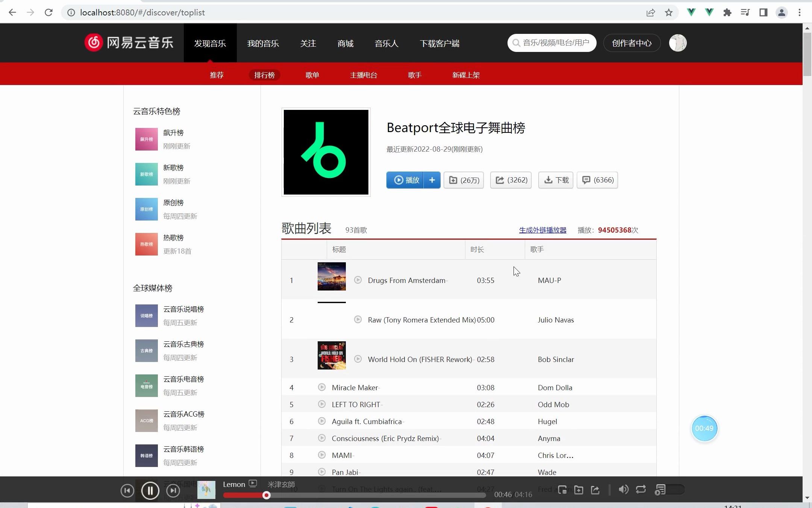Select the 歌单 navigation tab

point(312,75)
